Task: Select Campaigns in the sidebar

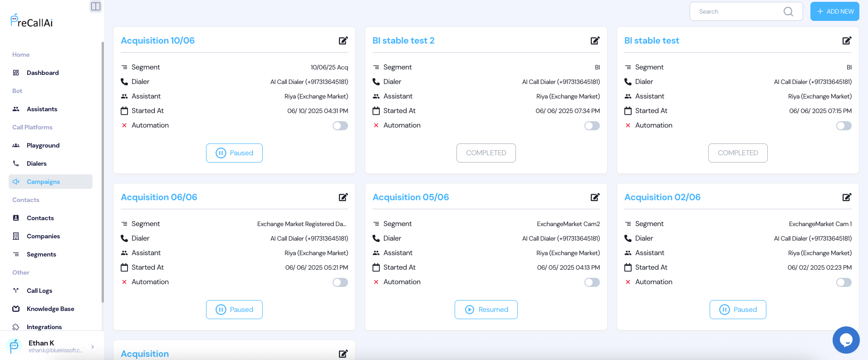Action: (x=50, y=182)
